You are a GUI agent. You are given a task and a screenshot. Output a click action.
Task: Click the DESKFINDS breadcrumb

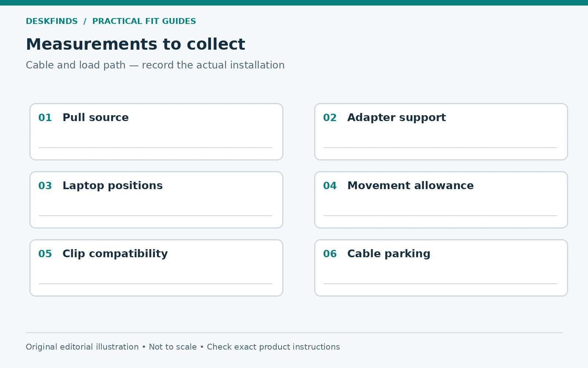point(52,21)
